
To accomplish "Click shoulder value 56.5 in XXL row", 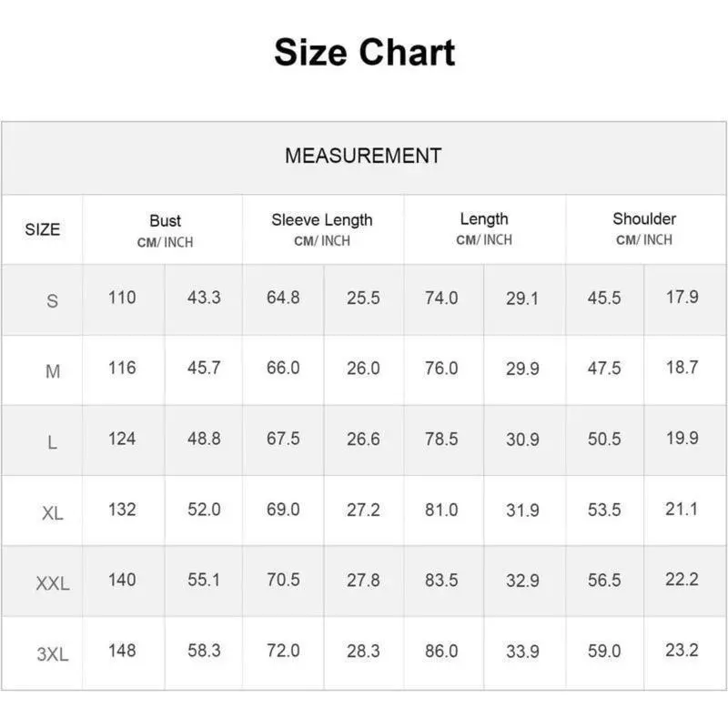I will pyautogui.click(x=604, y=581).
